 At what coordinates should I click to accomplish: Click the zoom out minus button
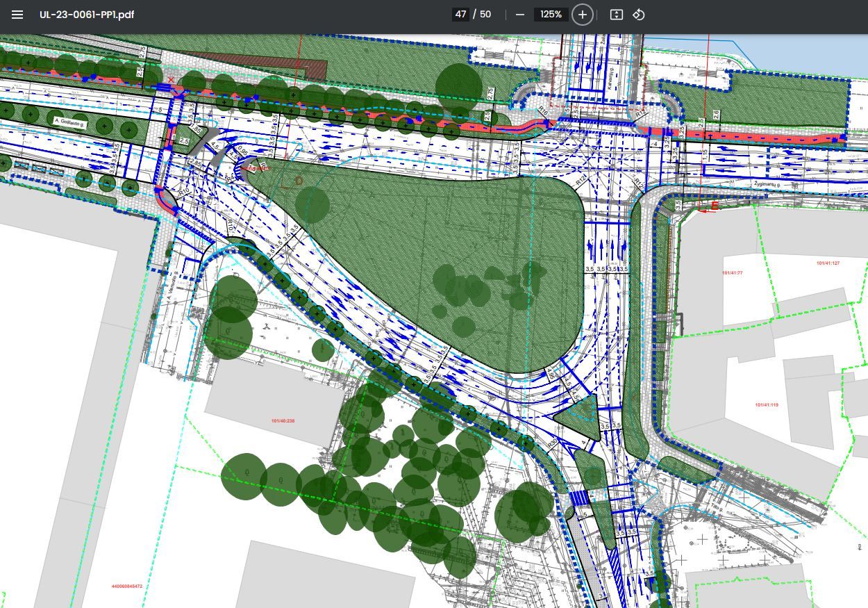pyautogui.click(x=520, y=15)
